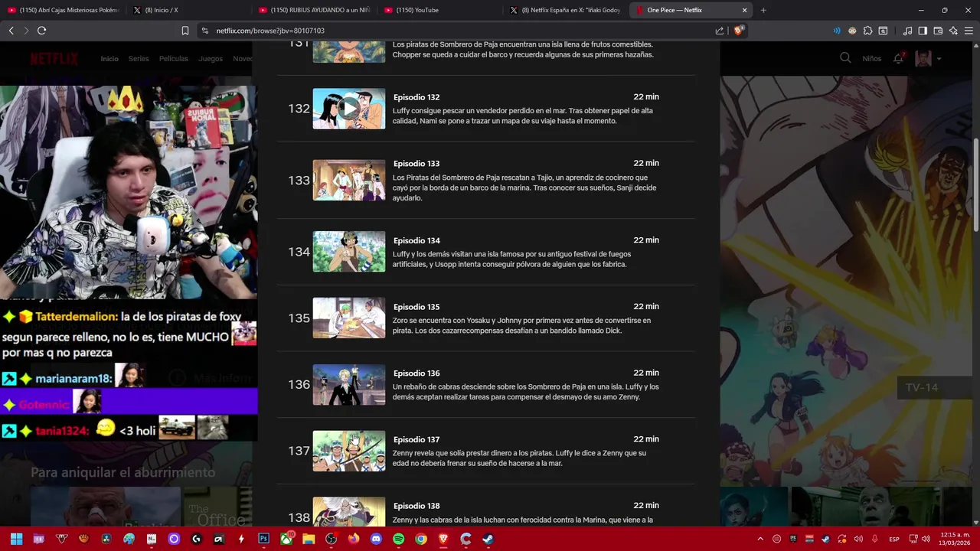Open Episodio 135 thumbnail

click(x=349, y=318)
